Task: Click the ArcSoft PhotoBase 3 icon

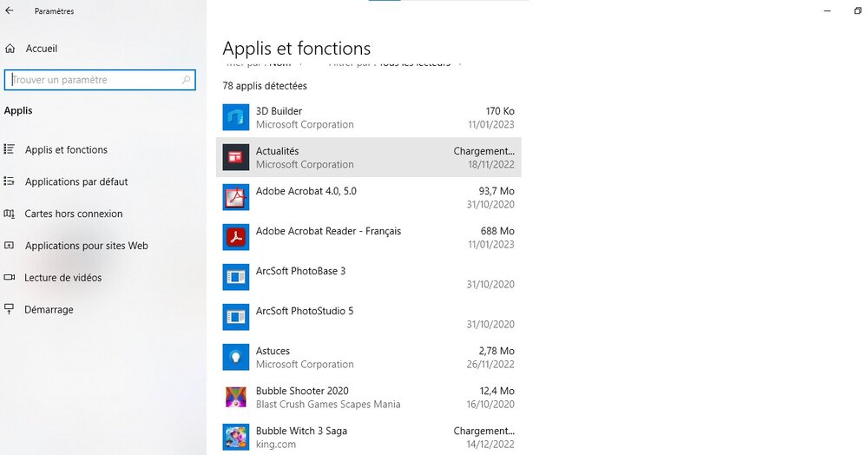Action: [x=236, y=277]
